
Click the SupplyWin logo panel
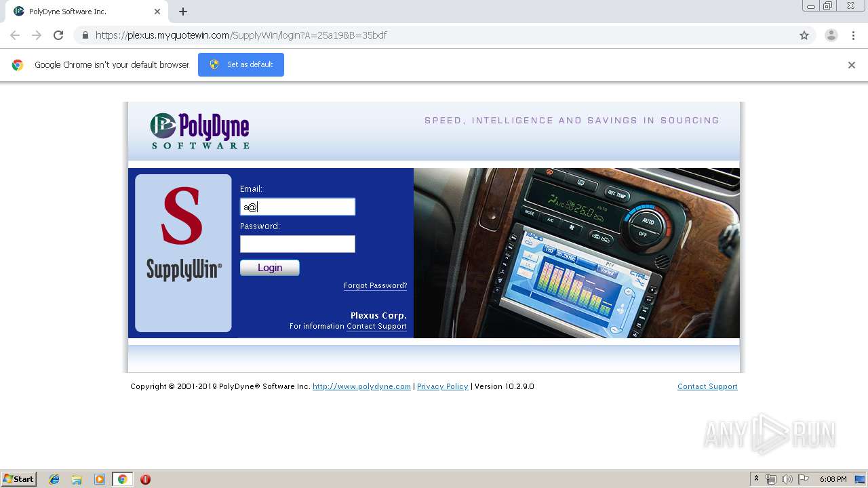[x=183, y=253]
